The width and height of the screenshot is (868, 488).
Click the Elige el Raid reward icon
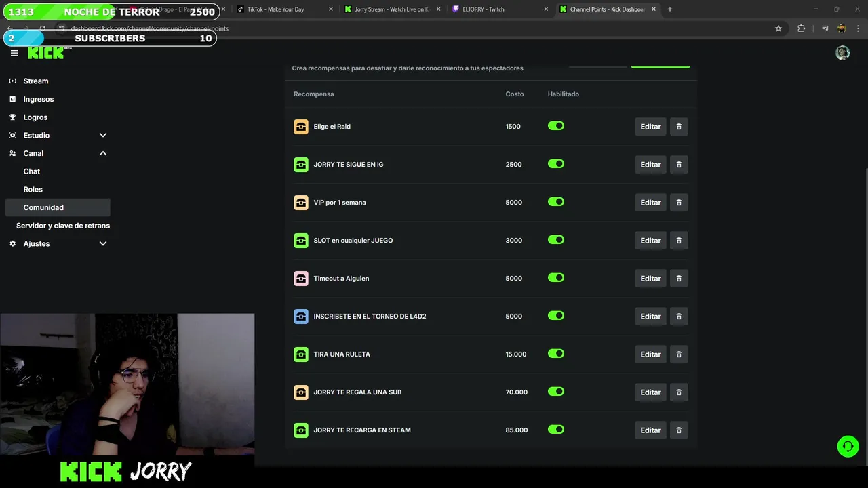tap(301, 127)
